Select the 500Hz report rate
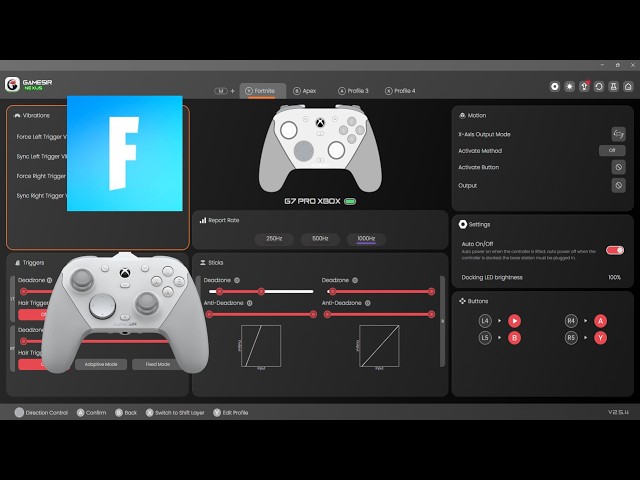This screenshot has height=480, width=640. coord(320,239)
